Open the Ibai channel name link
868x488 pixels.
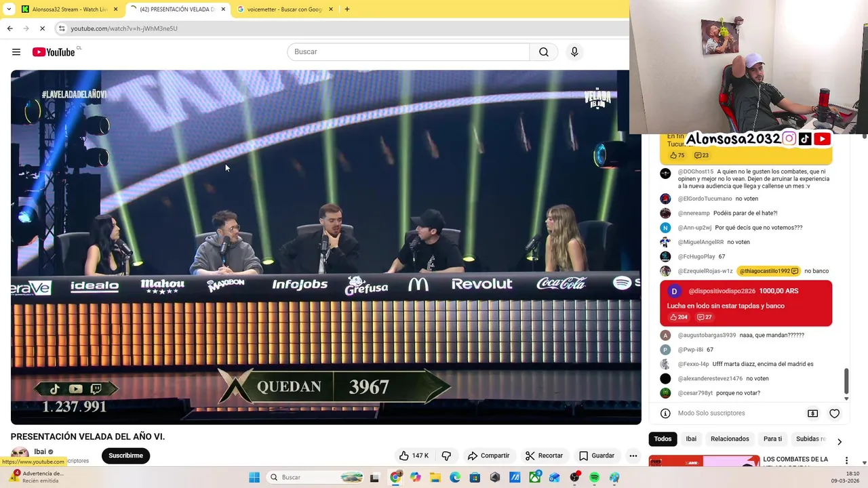click(x=40, y=451)
